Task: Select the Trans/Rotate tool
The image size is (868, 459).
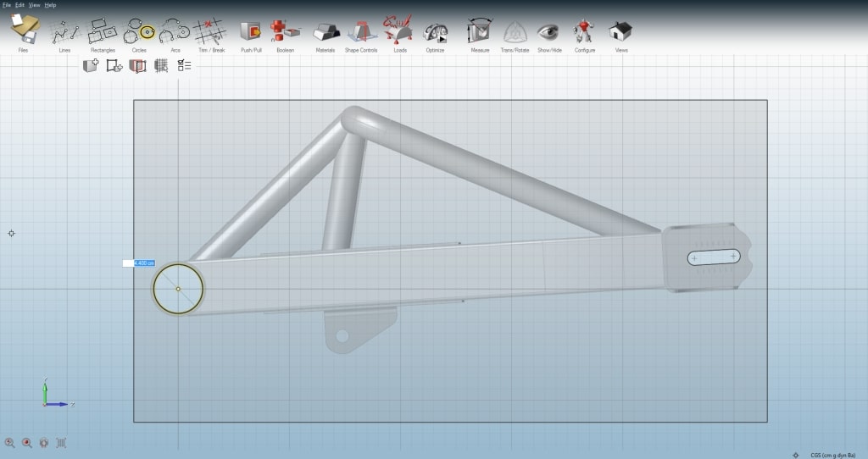Action: click(515, 32)
